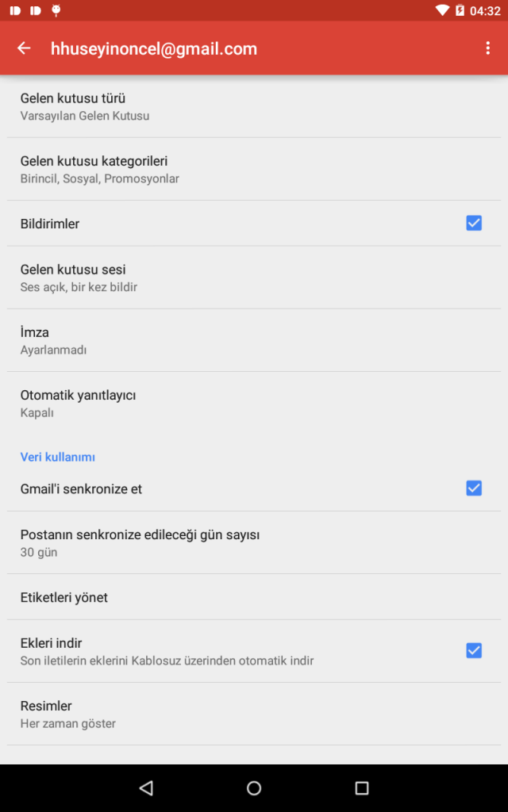The image size is (508, 812).
Task: Tap Etiketleri yönet
Action: tap(254, 597)
